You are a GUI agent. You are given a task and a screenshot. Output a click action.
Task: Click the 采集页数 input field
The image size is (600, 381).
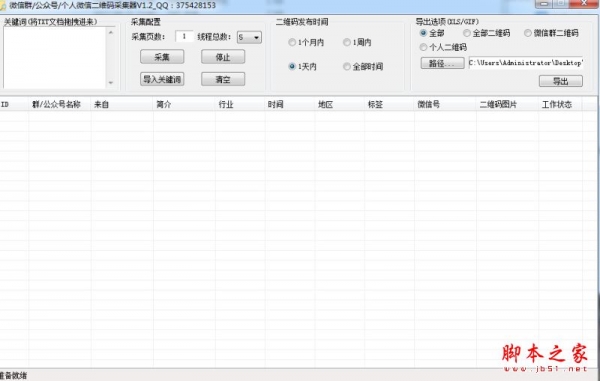[x=184, y=37]
